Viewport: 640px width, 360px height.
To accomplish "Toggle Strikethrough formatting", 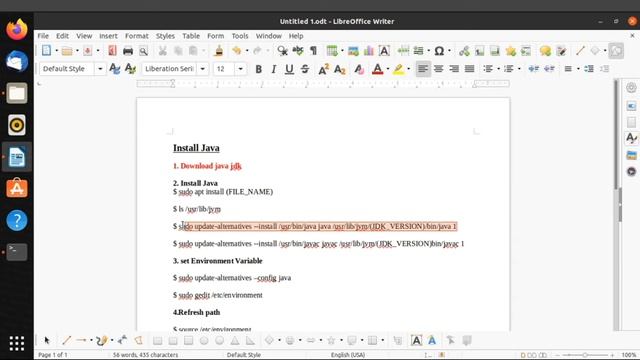I will tap(305, 69).
